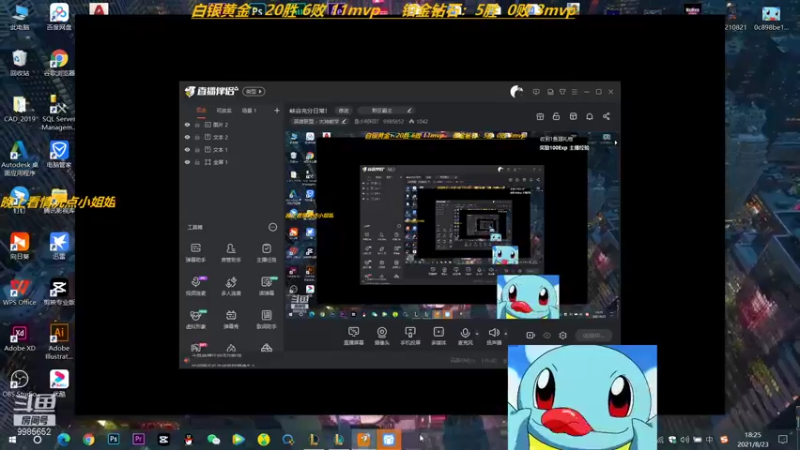Edit the 野区霸主 tag field
Viewport: 800px width, 450px height.
pyautogui.click(x=386, y=110)
